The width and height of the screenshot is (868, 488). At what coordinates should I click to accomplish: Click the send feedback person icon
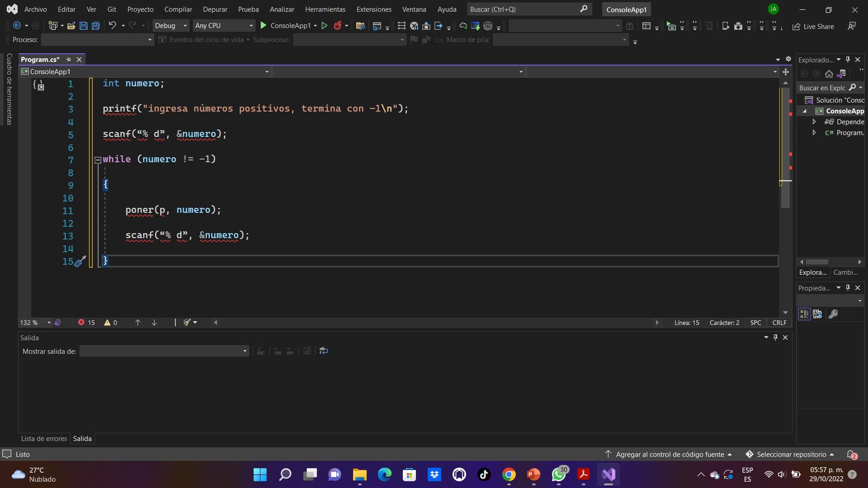[x=852, y=26]
